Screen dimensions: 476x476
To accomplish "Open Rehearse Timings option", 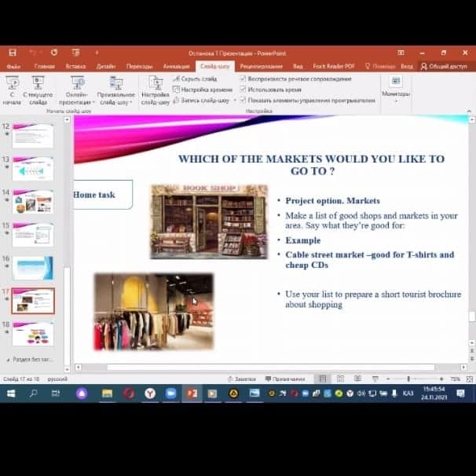I will (x=206, y=90).
